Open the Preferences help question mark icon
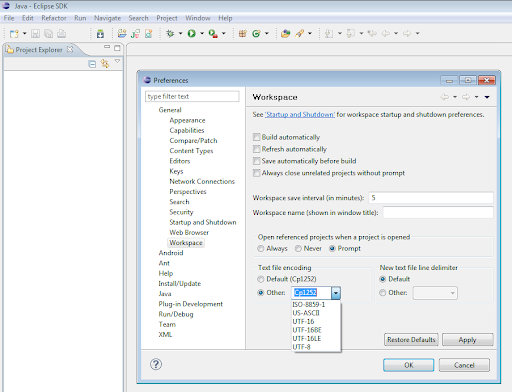The image size is (512, 392). click(x=156, y=364)
